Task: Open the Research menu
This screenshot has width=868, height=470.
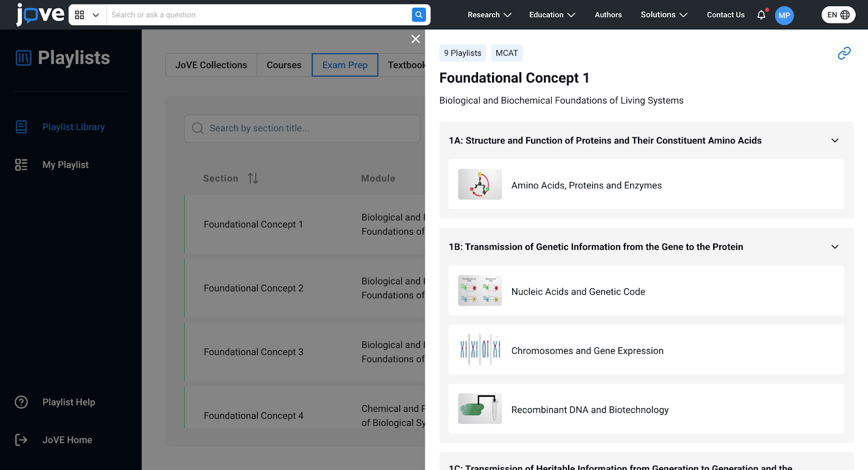Action: (x=489, y=15)
